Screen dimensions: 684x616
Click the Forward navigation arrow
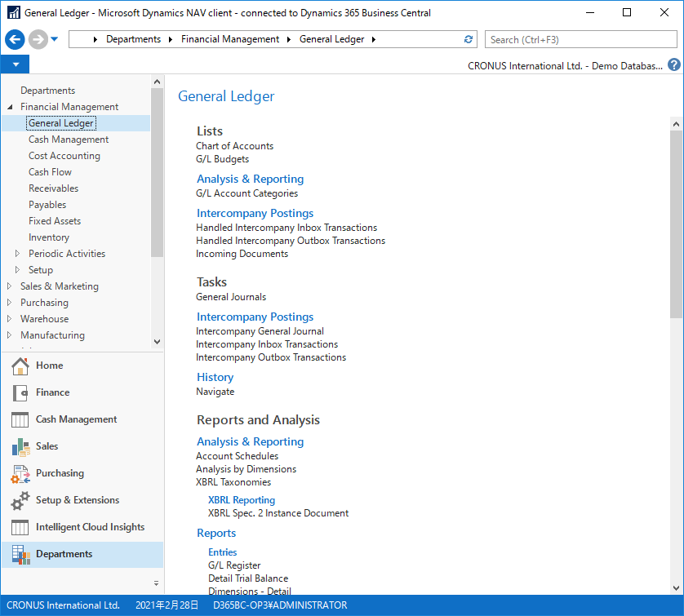[38, 39]
